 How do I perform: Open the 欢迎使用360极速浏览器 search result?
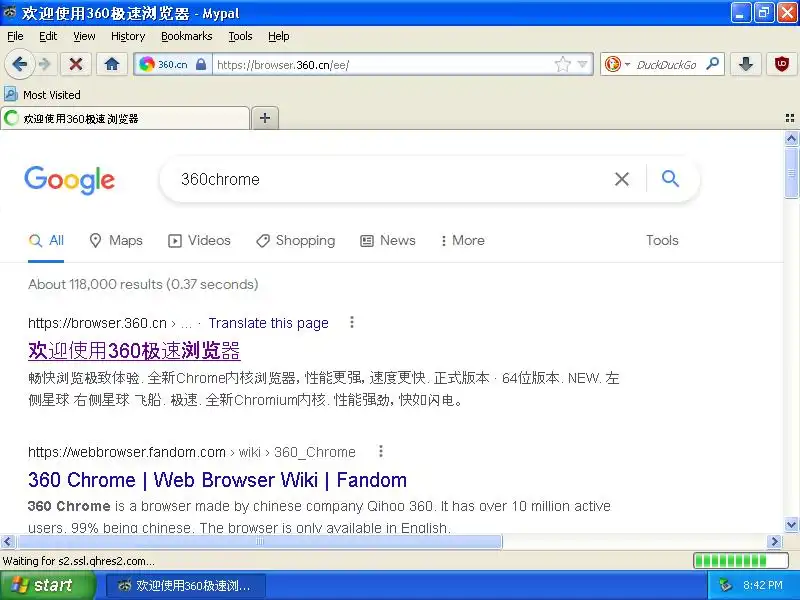(x=134, y=351)
